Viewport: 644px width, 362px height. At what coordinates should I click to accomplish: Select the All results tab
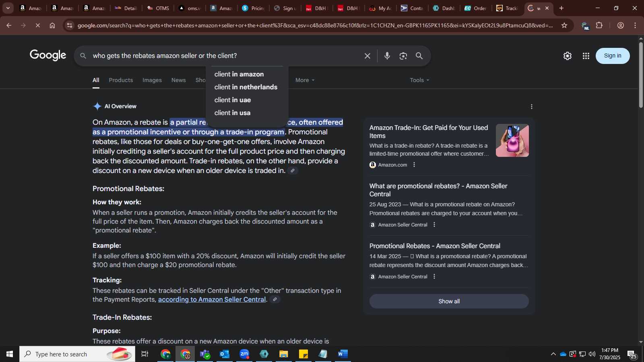[x=96, y=80]
